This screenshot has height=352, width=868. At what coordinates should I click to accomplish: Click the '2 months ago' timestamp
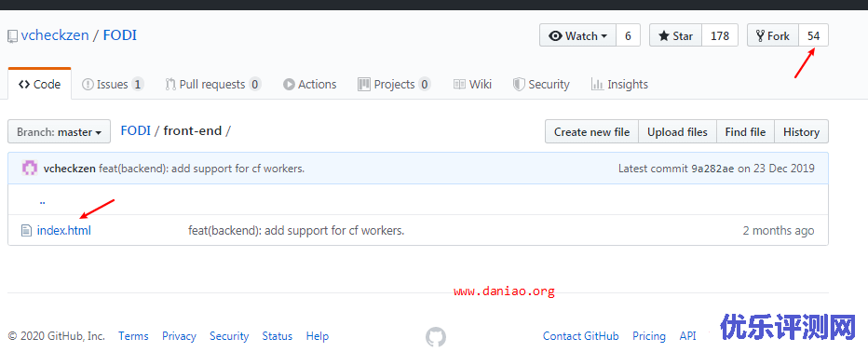point(779,230)
